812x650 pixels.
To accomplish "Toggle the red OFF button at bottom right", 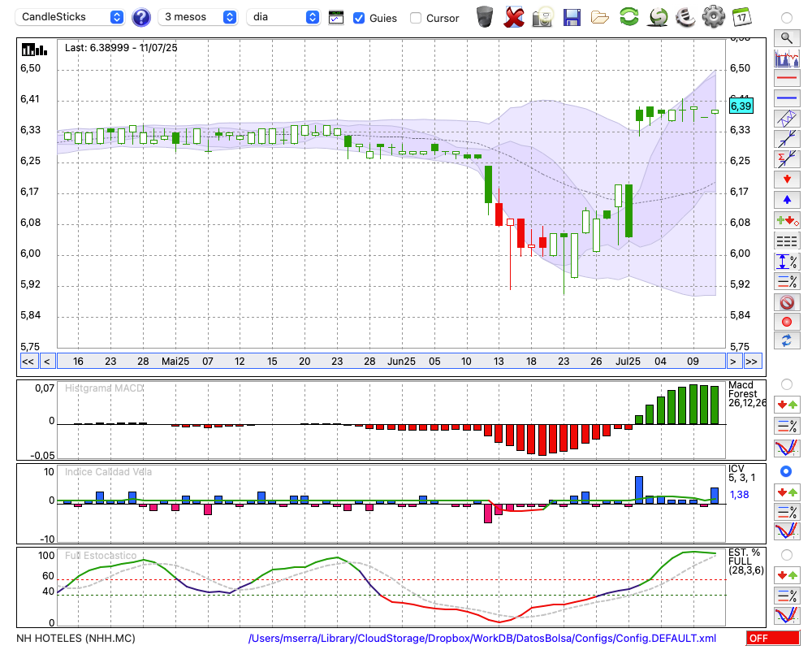I will [773, 638].
